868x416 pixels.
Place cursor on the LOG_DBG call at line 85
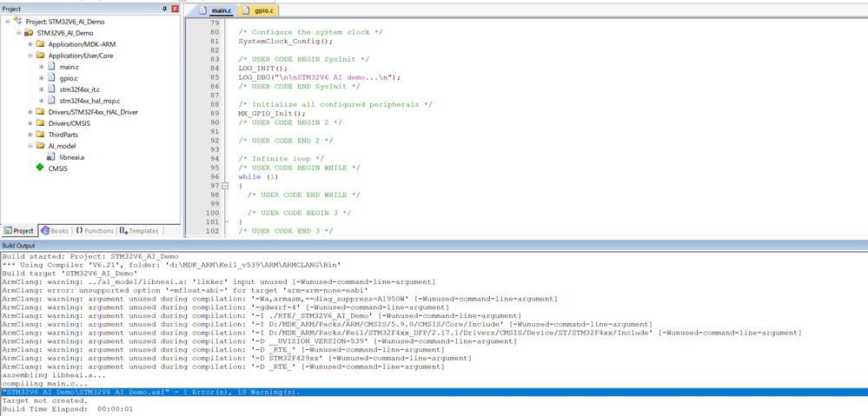(x=320, y=77)
